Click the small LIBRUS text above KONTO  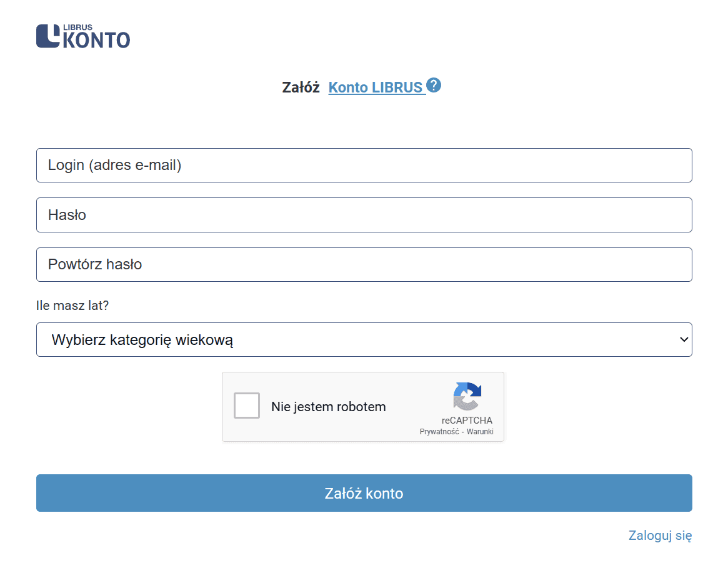click(x=77, y=27)
